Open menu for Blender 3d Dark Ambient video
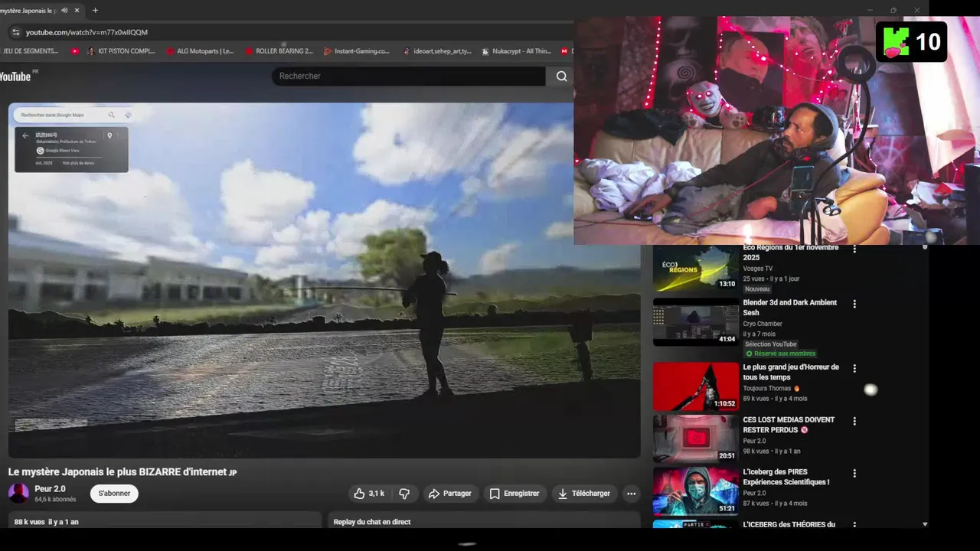The height and width of the screenshot is (551, 980). (854, 304)
